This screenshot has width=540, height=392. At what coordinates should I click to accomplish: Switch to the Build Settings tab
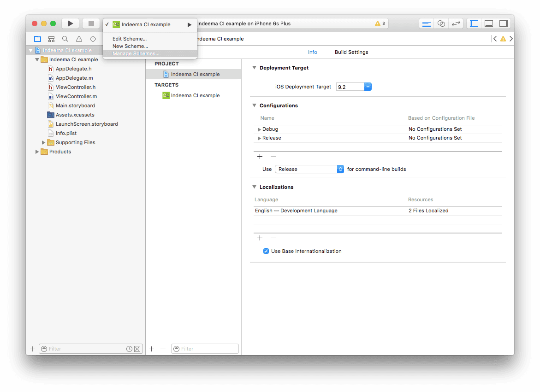(x=351, y=52)
